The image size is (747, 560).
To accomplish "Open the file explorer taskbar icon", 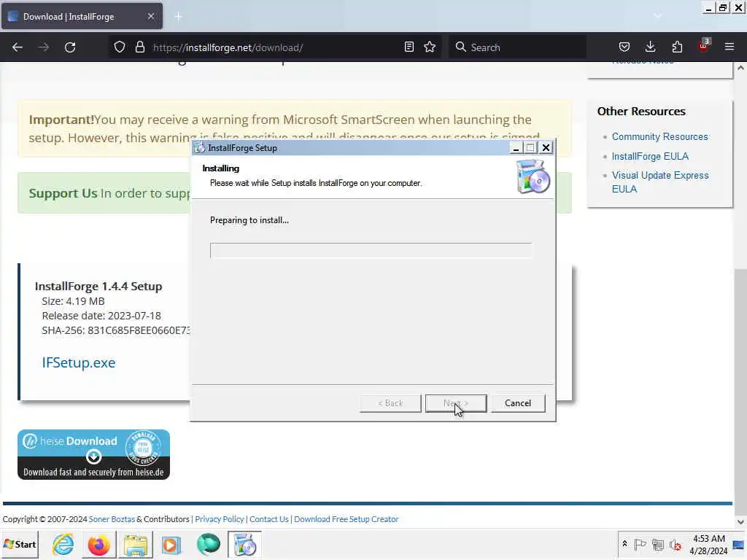I will [135, 545].
